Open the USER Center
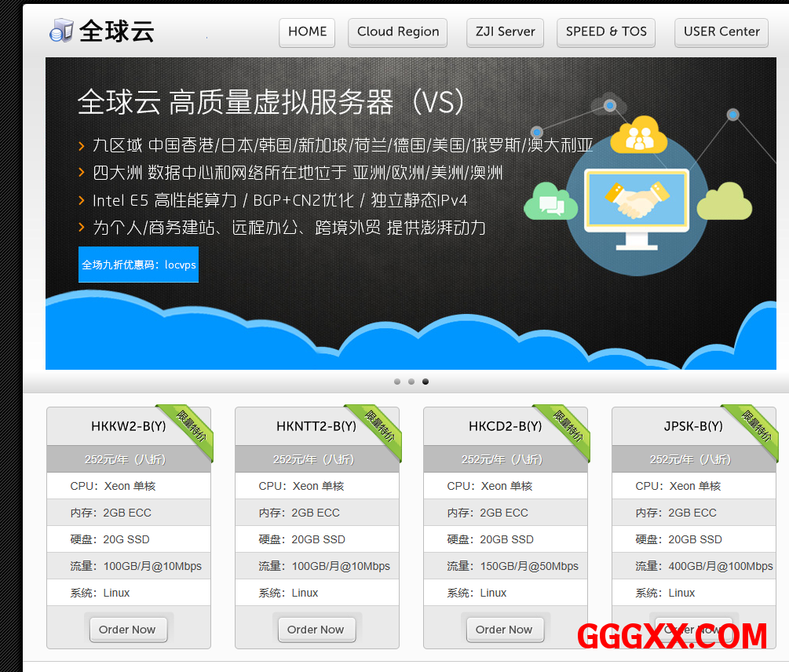This screenshot has width=789, height=672. tap(721, 32)
